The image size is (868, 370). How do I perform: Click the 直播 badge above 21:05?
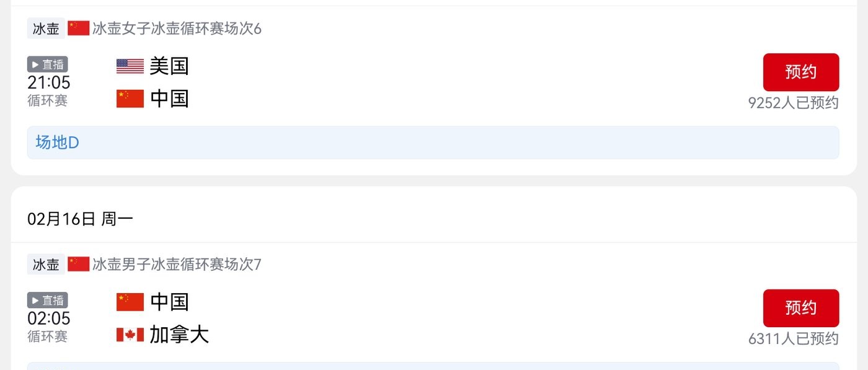pyautogui.click(x=48, y=64)
